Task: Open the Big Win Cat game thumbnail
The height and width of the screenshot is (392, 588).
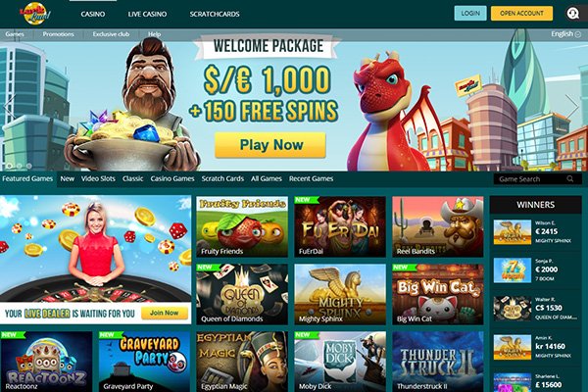Action: (x=438, y=294)
